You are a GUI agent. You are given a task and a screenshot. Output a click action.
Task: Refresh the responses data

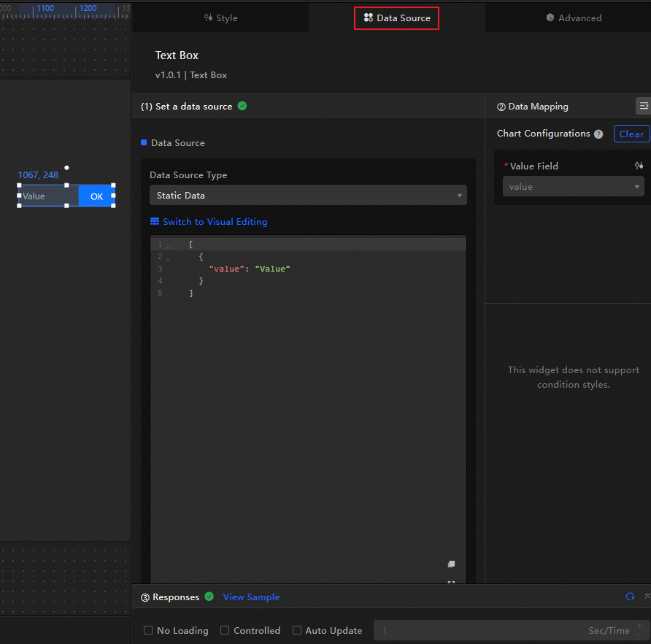(x=630, y=597)
